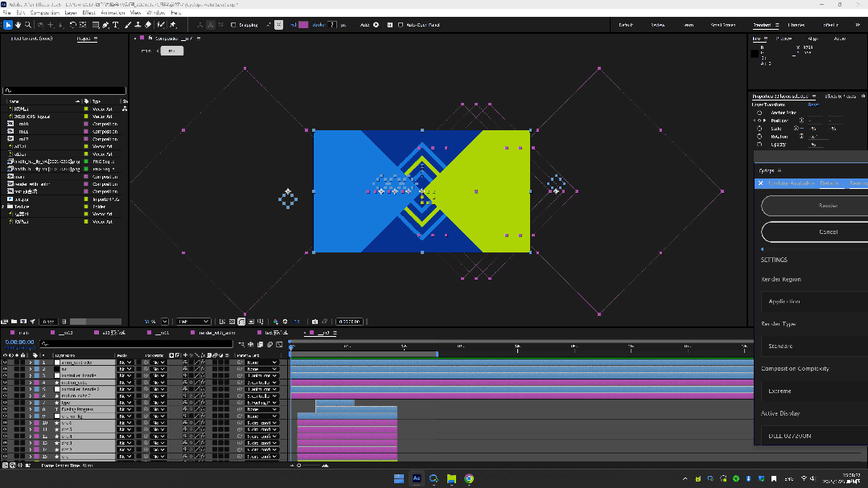The image size is (868, 488).
Task: Click the Add shape plus button
Action: point(376,25)
